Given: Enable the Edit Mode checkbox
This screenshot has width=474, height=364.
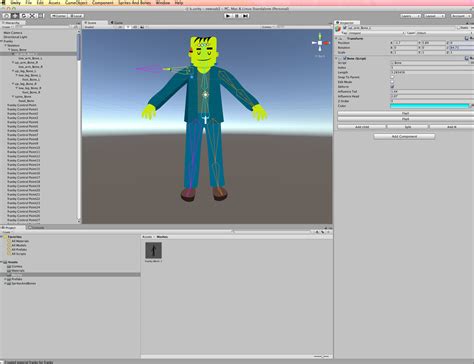Looking at the screenshot, I should tap(392, 82).
